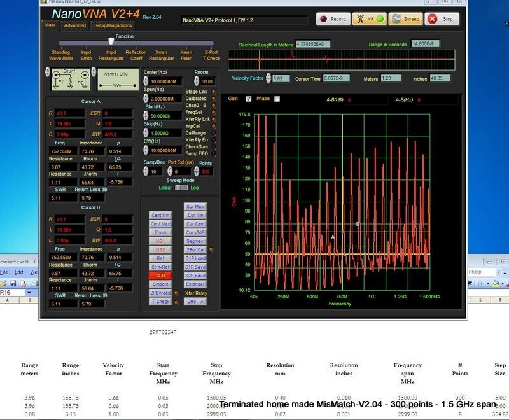
Task: Click the Cent Max button
Action: [x=160, y=224]
